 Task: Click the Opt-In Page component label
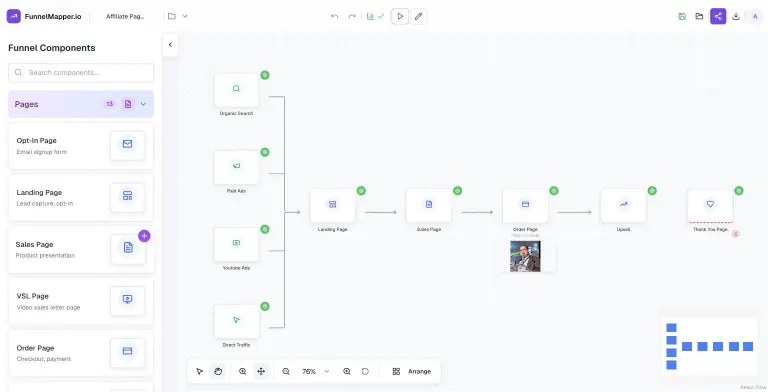(x=37, y=141)
